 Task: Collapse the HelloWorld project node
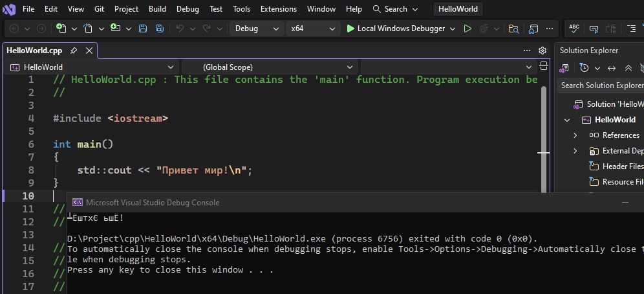[x=567, y=120]
